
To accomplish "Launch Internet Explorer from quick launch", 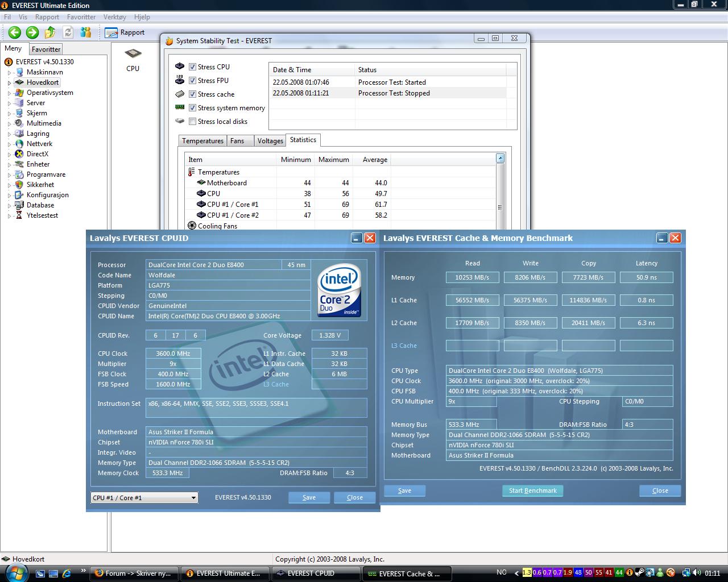I will [67, 573].
